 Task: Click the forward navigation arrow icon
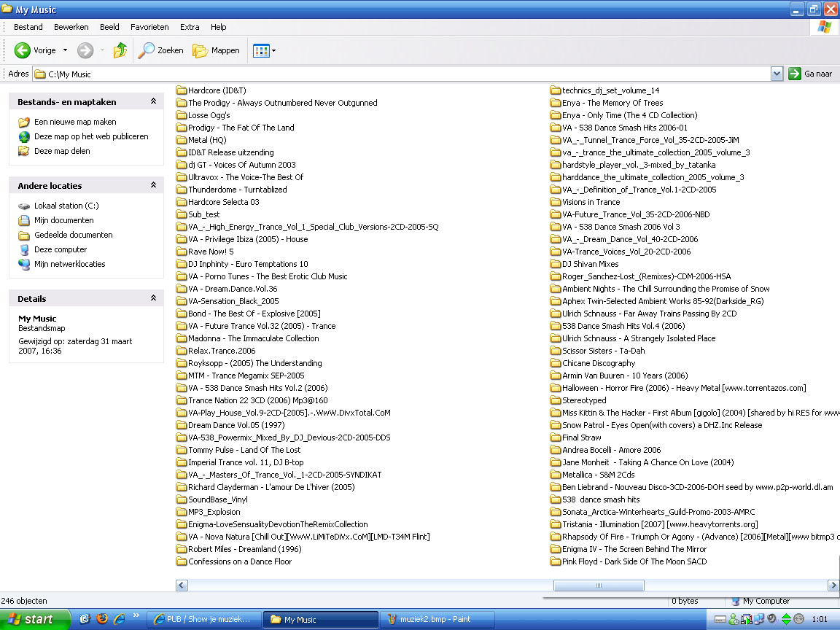85,50
